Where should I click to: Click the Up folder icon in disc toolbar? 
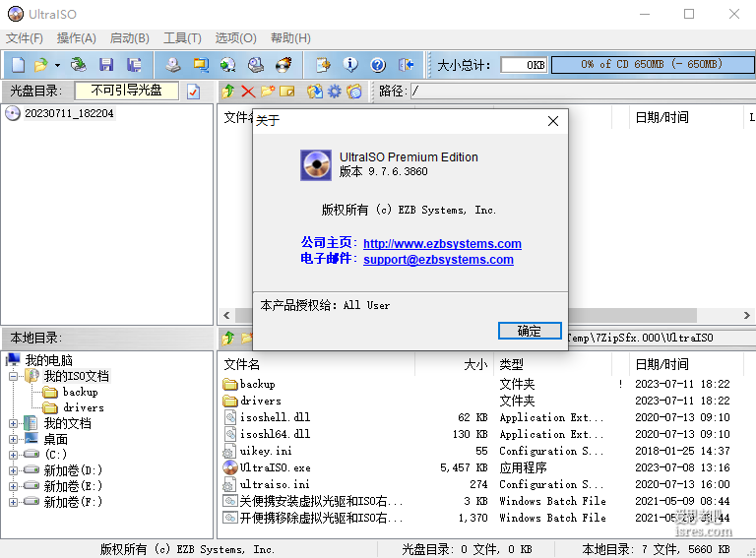coord(228,92)
